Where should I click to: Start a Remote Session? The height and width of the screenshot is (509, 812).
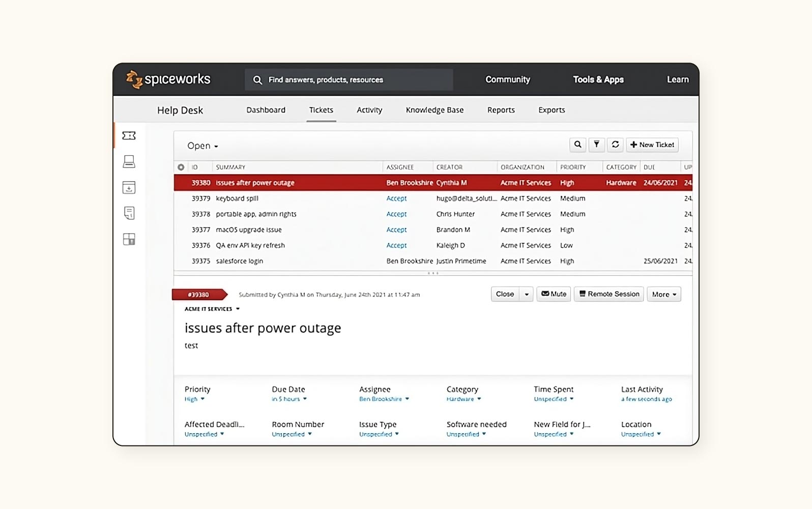pyautogui.click(x=609, y=294)
